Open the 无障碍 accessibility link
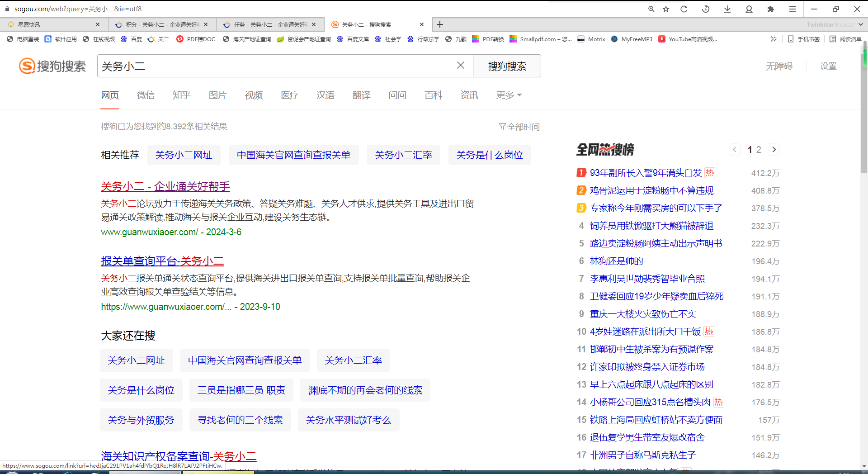868x474 pixels. point(779,66)
